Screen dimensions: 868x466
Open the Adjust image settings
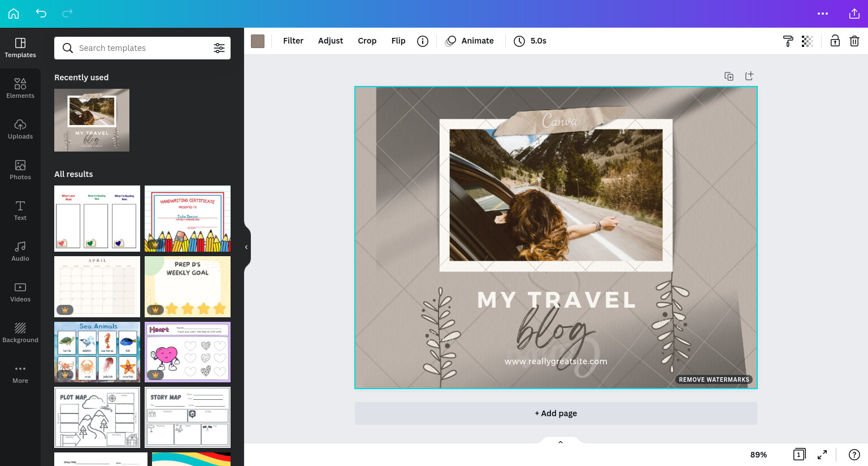331,41
